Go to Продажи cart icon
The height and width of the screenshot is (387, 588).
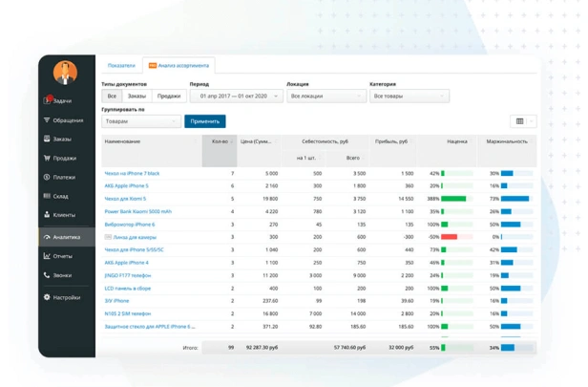(47, 159)
